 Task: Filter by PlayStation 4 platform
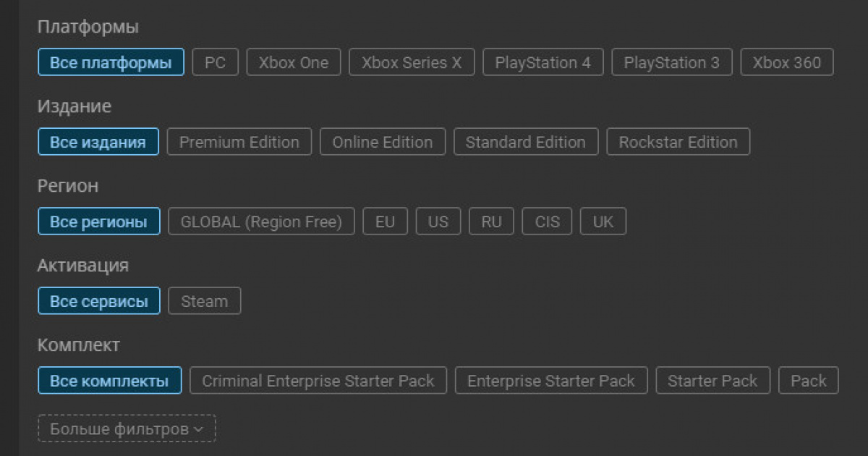pos(543,62)
